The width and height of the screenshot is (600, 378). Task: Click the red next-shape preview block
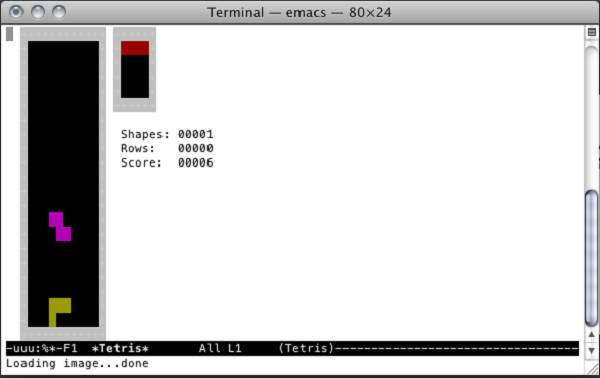135,48
